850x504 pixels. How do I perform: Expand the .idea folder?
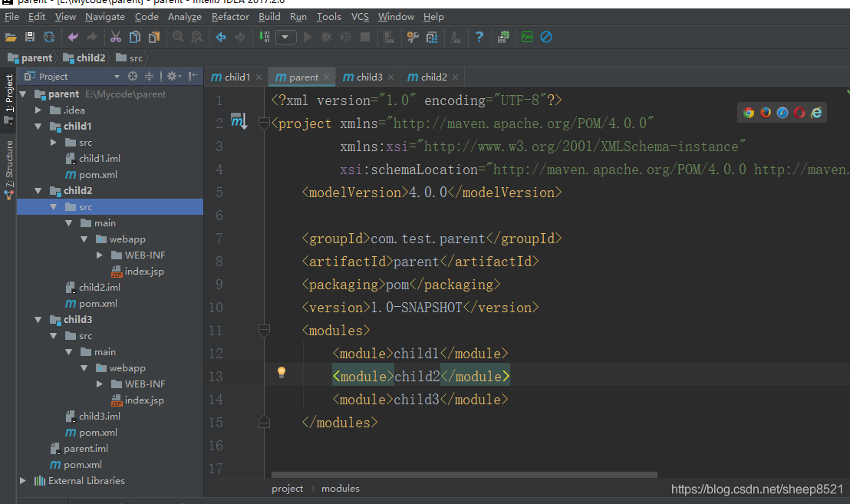click(38, 110)
